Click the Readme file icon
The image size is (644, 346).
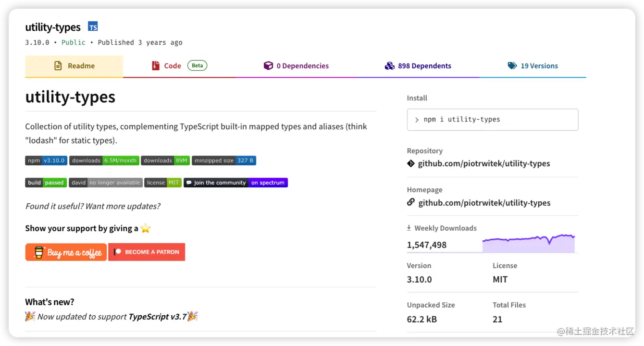58,66
